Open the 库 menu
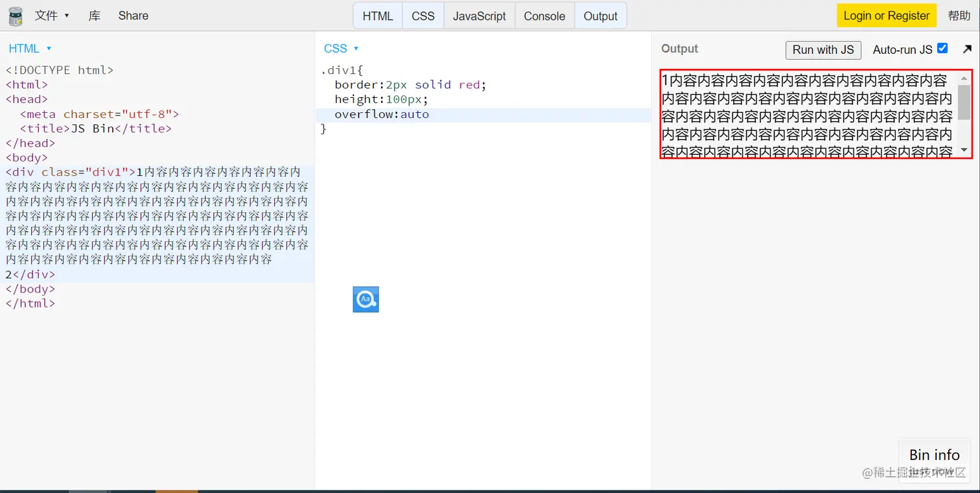The image size is (980, 493). pyautogui.click(x=95, y=16)
